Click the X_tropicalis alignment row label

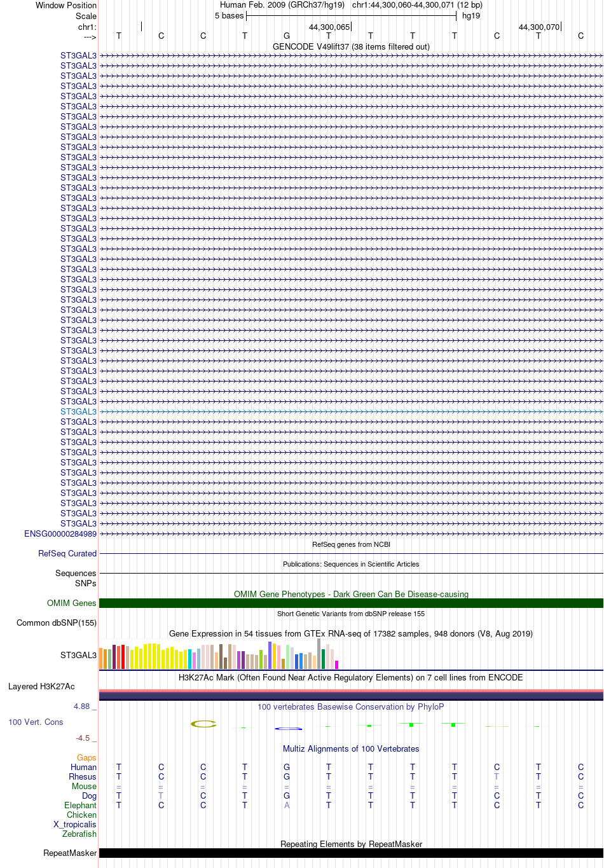pos(75,824)
